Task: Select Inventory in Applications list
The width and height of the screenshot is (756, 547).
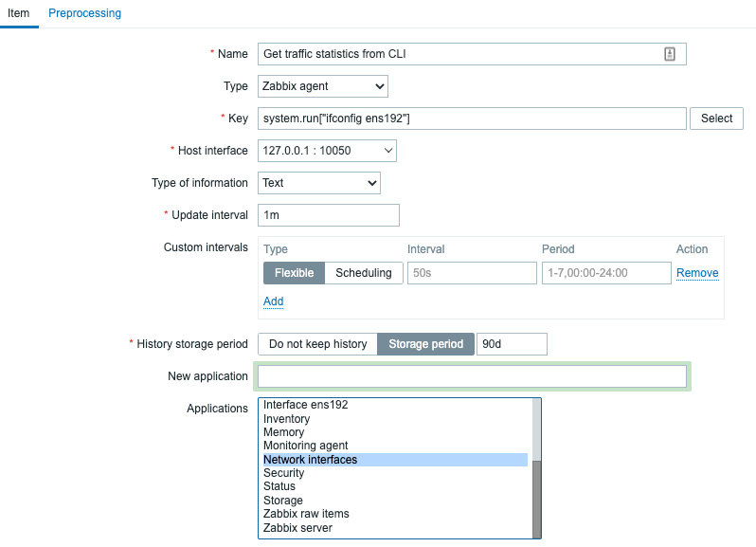Action: point(395,419)
